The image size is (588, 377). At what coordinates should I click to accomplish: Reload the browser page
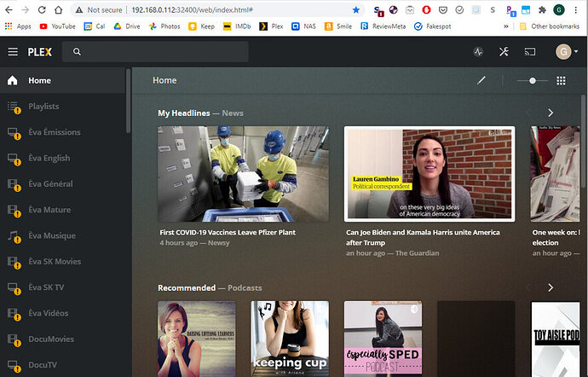coord(42,9)
